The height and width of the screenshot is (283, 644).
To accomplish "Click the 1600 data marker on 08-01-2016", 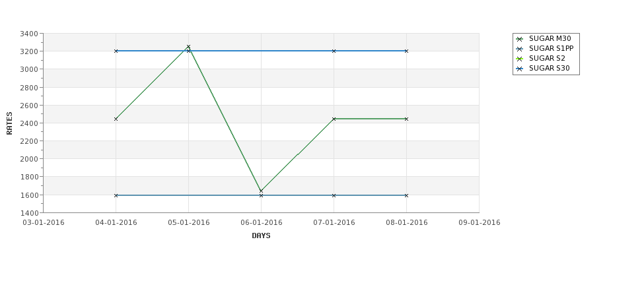I will coord(407,196).
